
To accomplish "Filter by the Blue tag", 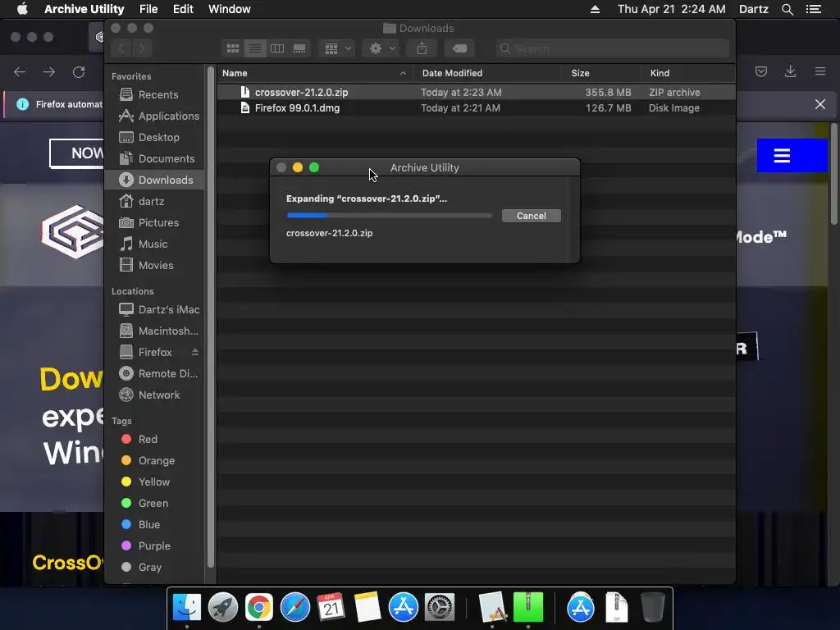I will pyautogui.click(x=154, y=524).
